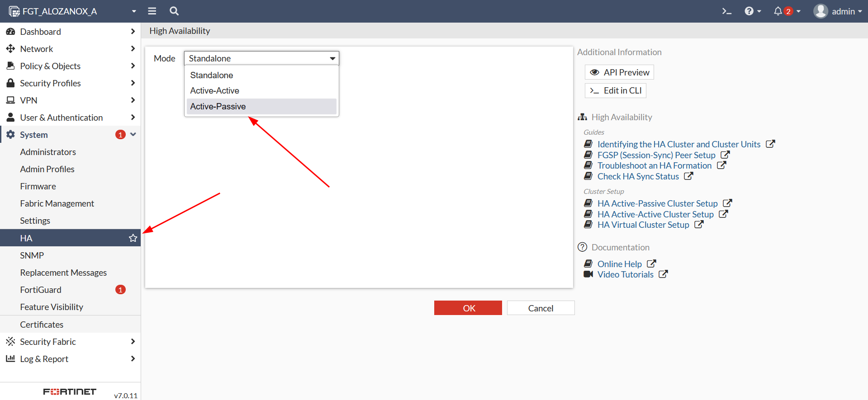Image resolution: width=868 pixels, height=400 pixels.
Task: Click the search magnifier icon
Action: coord(174,11)
